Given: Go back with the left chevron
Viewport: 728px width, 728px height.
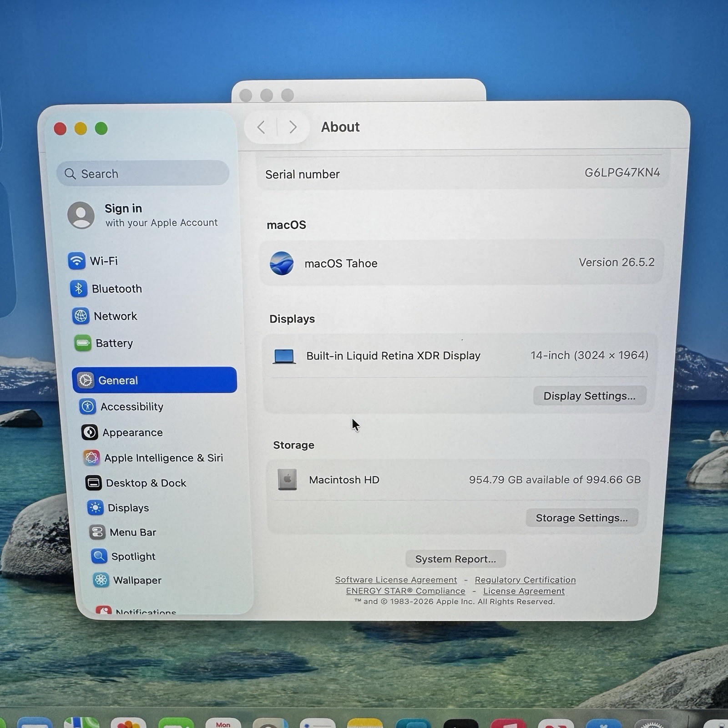Looking at the screenshot, I should tap(261, 127).
